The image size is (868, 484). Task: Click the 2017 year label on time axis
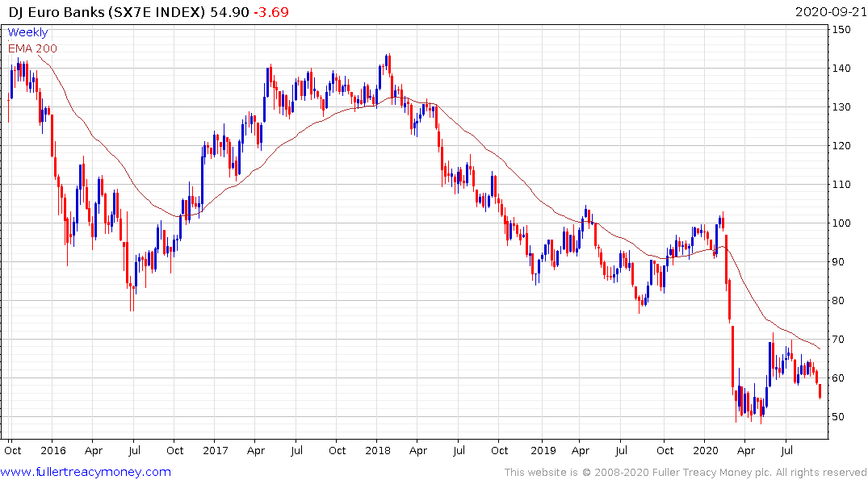coord(216,450)
